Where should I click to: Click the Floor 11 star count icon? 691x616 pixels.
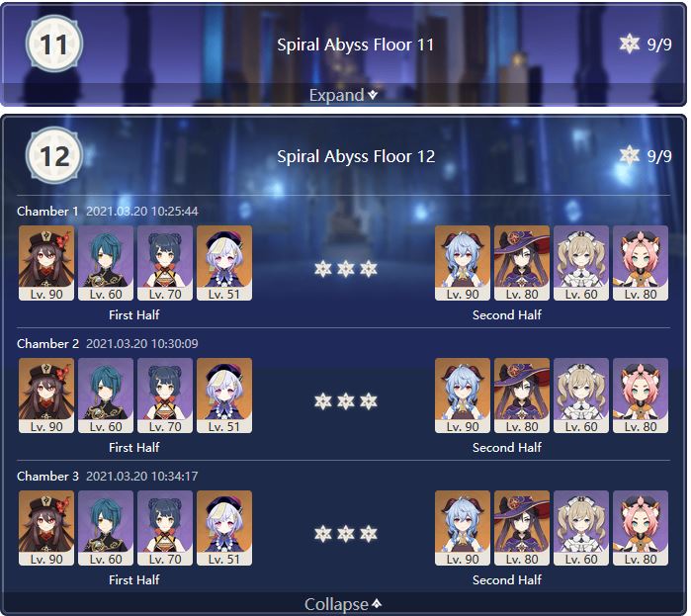(x=629, y=44)
